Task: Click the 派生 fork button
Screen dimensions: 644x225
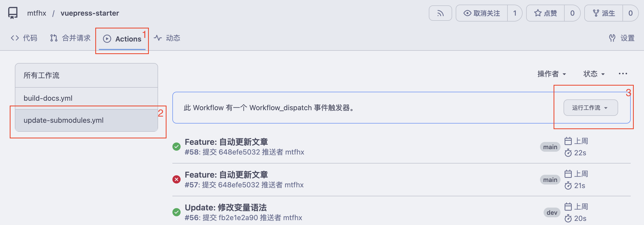Action: click(x=604, y=13)
